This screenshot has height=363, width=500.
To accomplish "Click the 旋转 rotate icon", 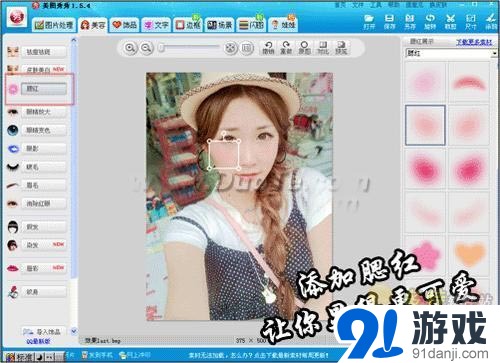I will click(x=430, y=22).
